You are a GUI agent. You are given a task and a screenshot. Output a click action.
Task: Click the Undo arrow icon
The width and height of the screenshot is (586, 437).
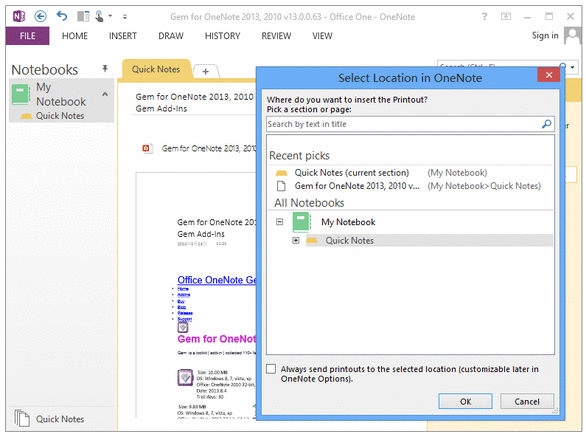click(62, 16)
